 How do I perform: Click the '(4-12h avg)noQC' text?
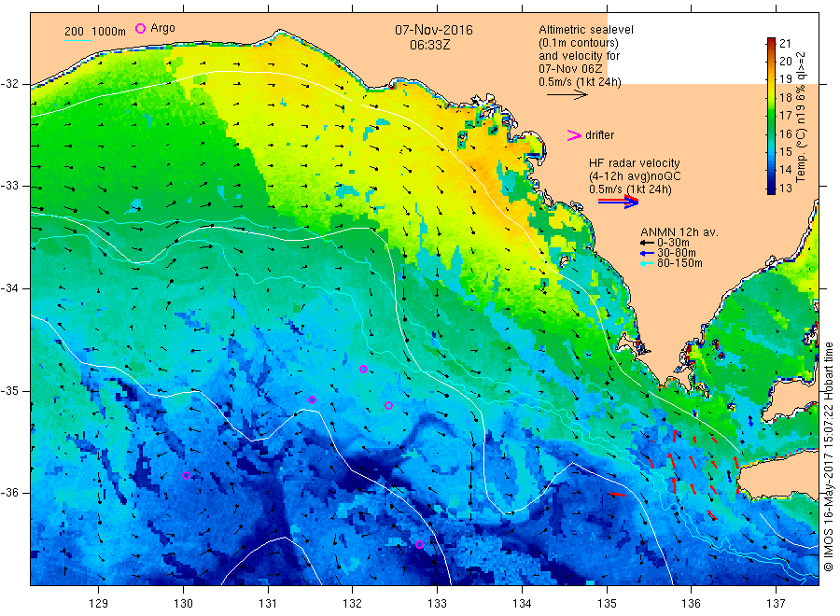point(636,176)
